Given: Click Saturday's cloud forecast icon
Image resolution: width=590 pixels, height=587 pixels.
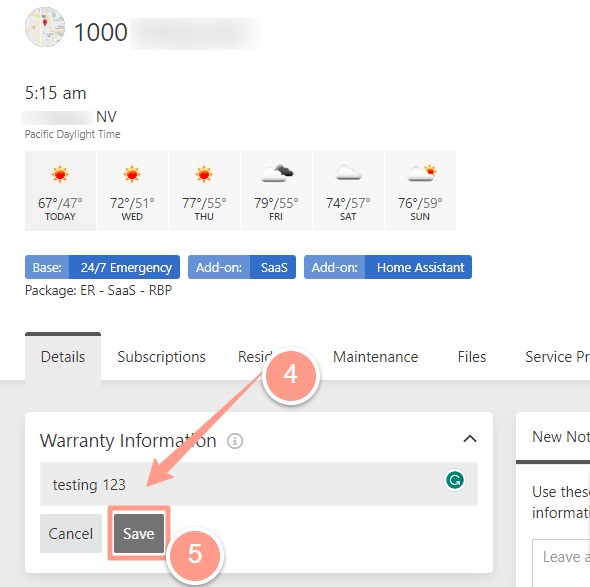Looking at the screenshot, I should tap(348, 173).
